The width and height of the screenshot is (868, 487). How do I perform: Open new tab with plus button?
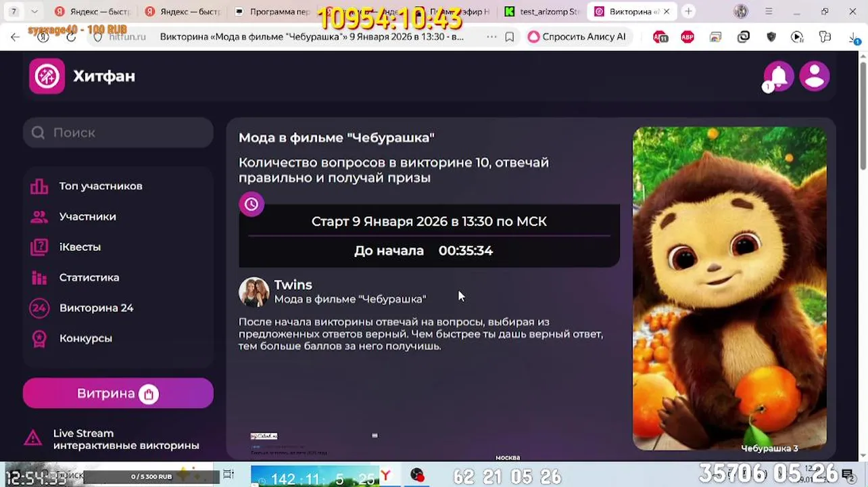(x=688, y=11)
